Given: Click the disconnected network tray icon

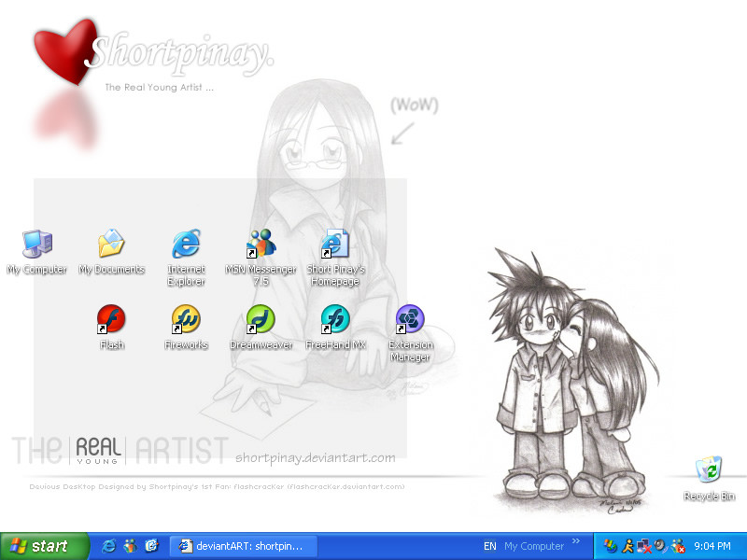Looking at the screenshot, I should coord(644,546).
